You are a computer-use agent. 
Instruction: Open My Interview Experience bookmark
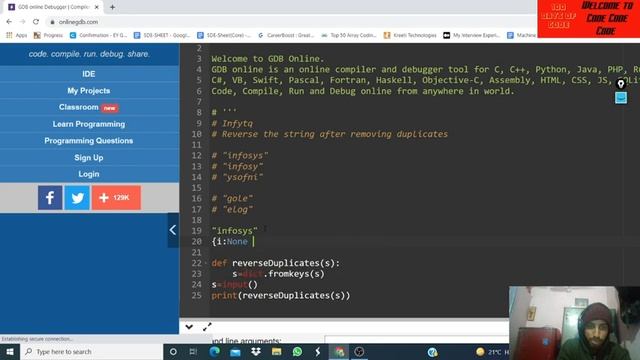471,36
